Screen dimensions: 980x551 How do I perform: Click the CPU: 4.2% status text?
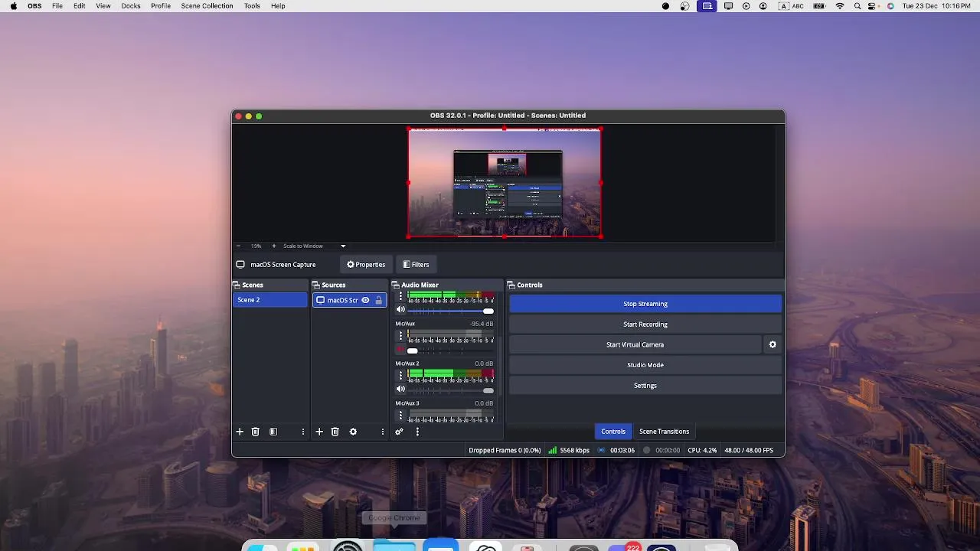point(702,450)
